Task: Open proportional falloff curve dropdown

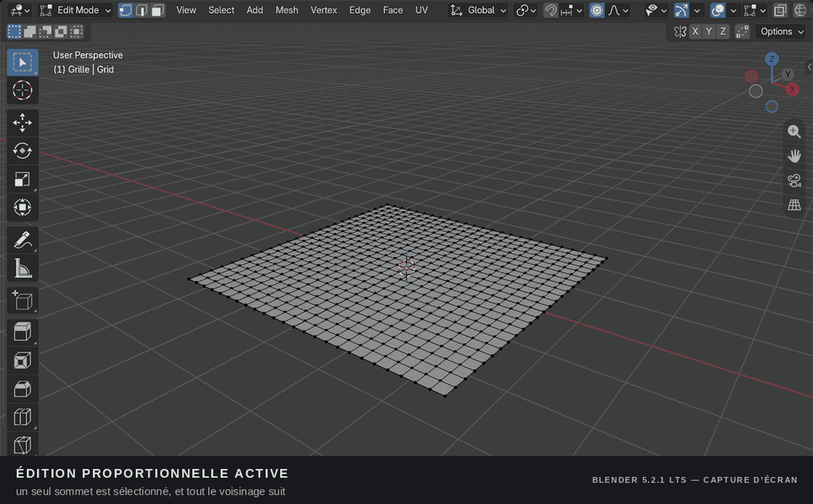Action: pyautogui.click(x=618, y=10)
